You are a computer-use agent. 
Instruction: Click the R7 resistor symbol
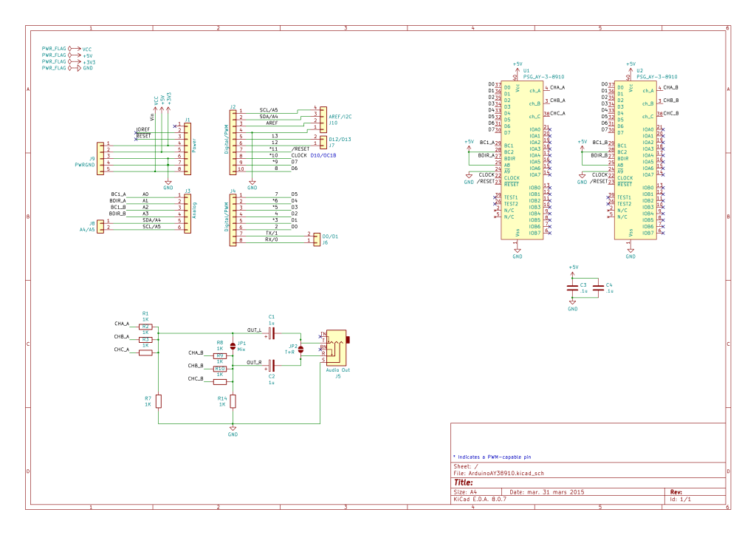(x=158, y=401)
